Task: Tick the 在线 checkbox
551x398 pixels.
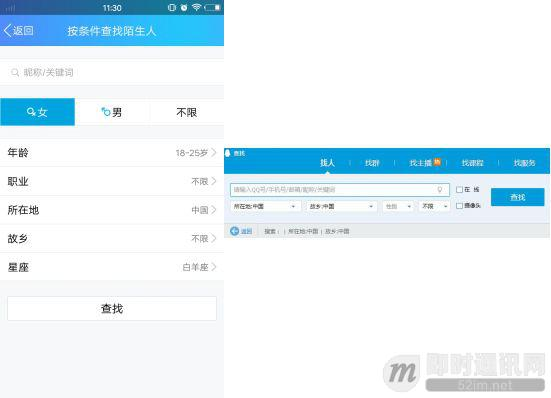Action: point(459,190)
